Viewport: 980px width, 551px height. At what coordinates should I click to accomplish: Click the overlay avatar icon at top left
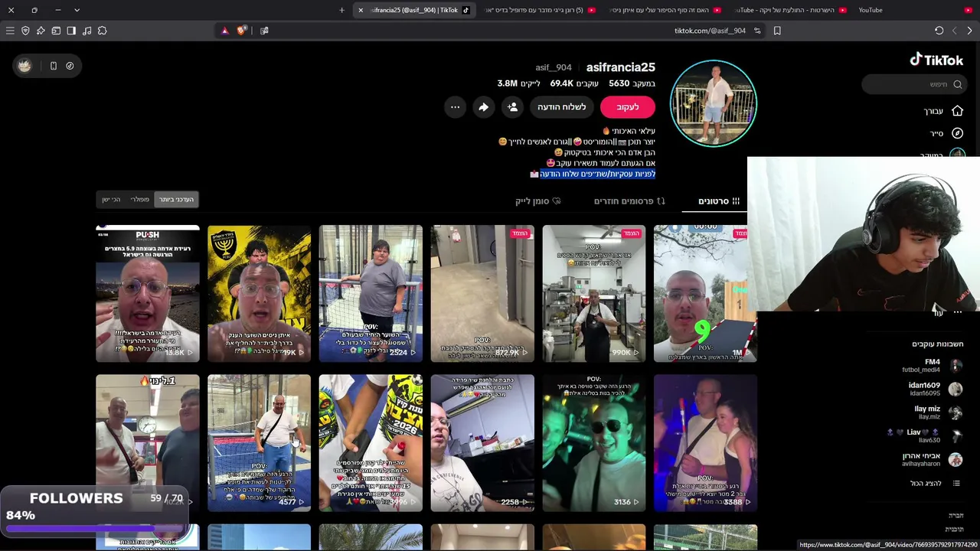coord(24,66)
